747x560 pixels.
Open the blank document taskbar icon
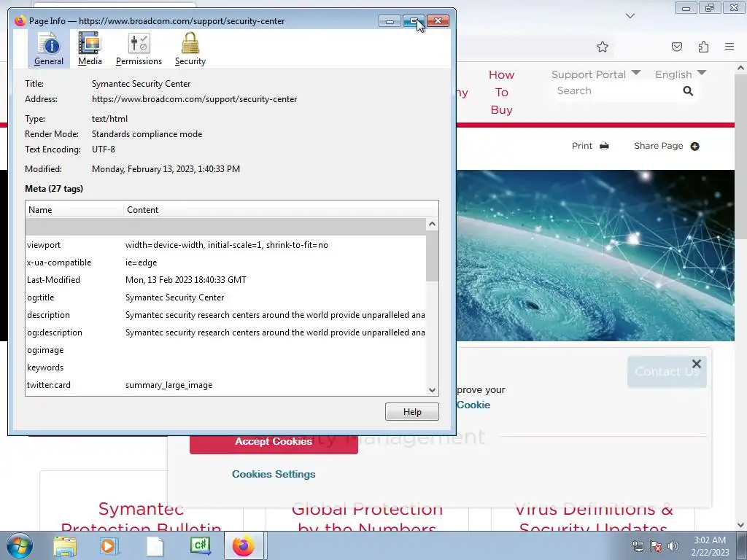point(155,545)
